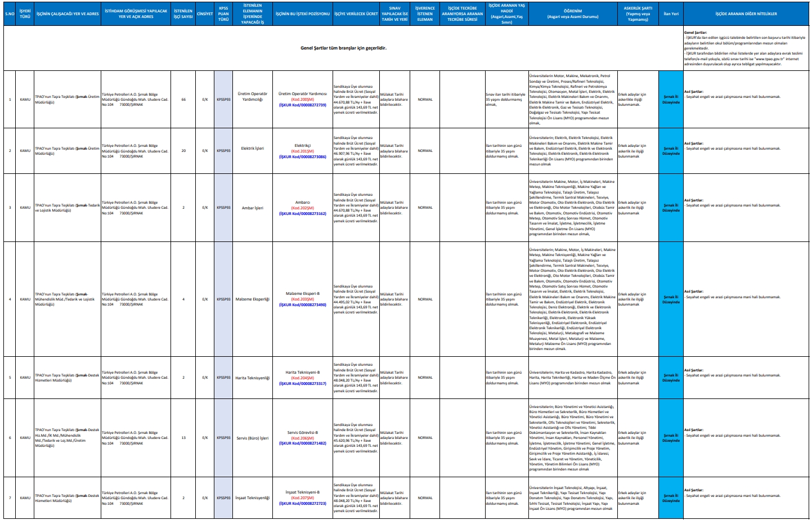Image resolution: width=812 pixels, height=520 pixels.
Task: Click KPSSP93 cell in row 1
Action: (223, 100)
